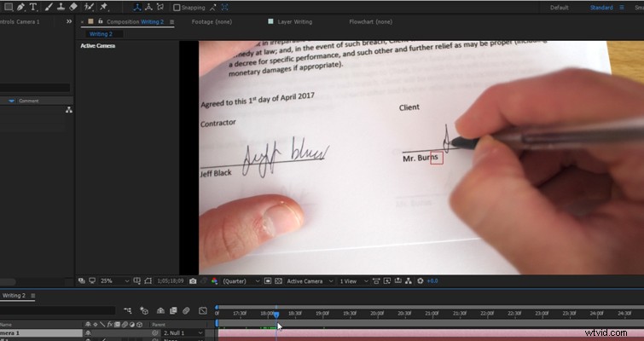Switch to the Layer Writing tab
644x341 pixels.
[294, 22]
